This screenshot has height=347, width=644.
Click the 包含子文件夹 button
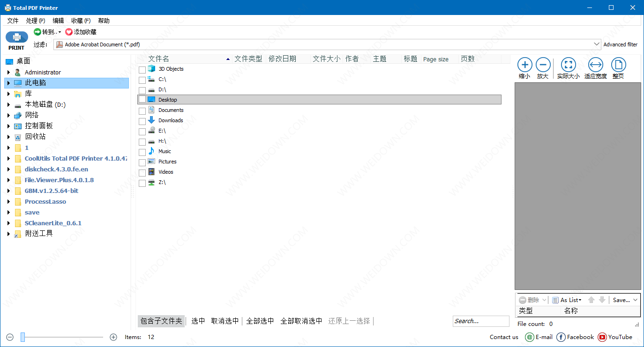tap(161, 321)
